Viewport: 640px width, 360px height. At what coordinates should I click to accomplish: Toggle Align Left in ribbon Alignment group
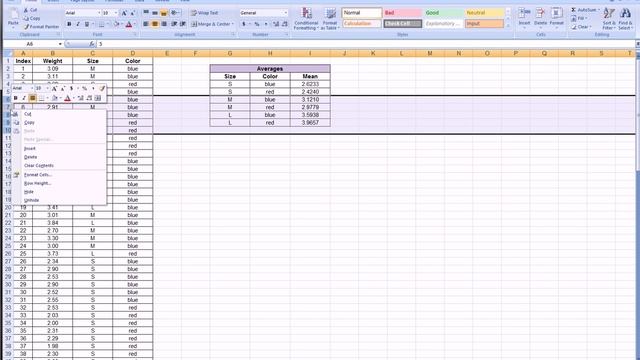click(x=146, y=24)
